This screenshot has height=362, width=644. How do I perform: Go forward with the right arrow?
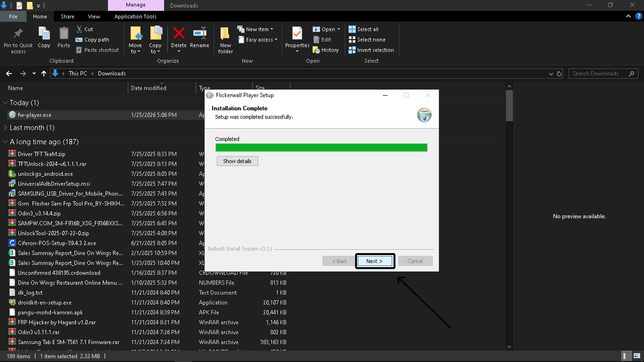tap(23, 74)
